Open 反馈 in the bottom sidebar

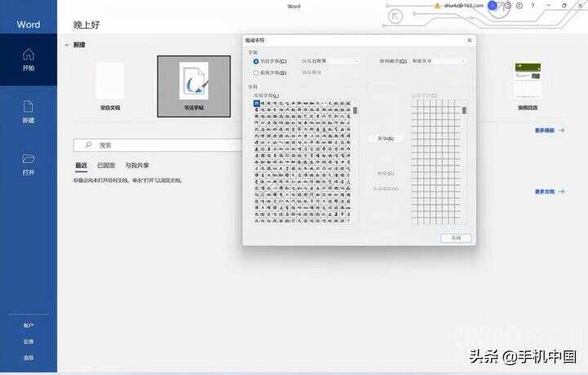click(29, 342)
